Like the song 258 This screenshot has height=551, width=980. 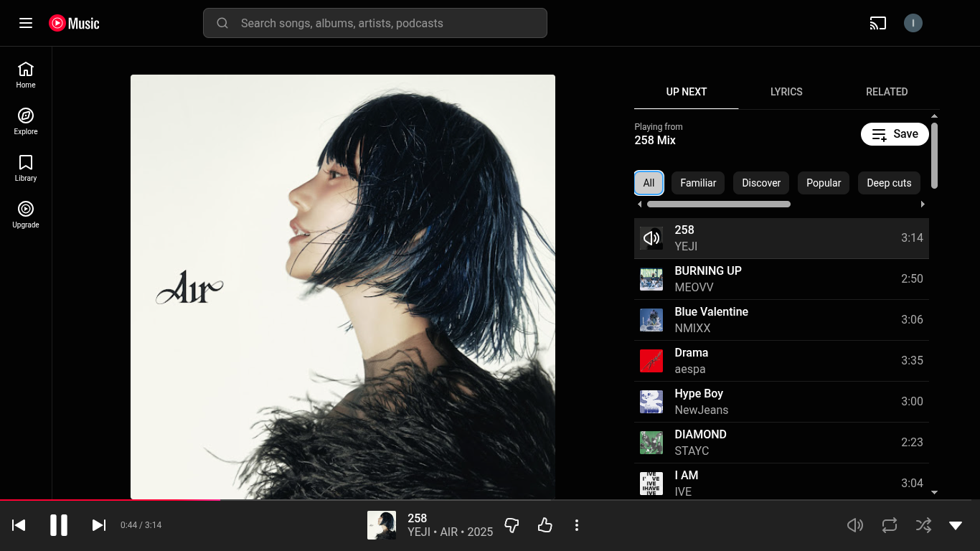545,525
